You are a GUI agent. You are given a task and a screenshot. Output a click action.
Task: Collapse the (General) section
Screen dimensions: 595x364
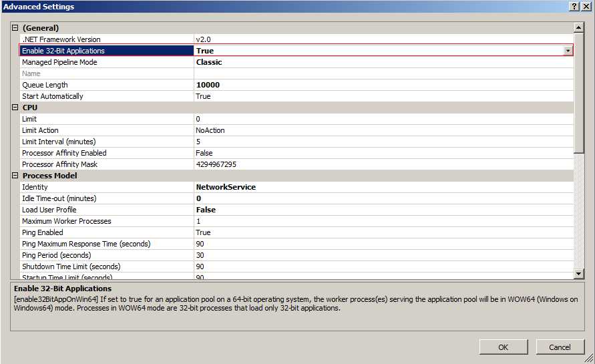click(x=15, y=27)
